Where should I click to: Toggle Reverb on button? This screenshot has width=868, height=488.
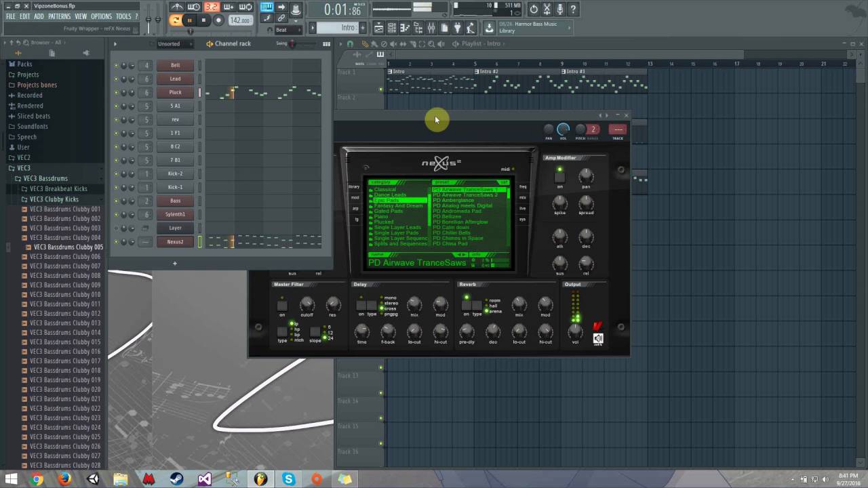[466, 306]
